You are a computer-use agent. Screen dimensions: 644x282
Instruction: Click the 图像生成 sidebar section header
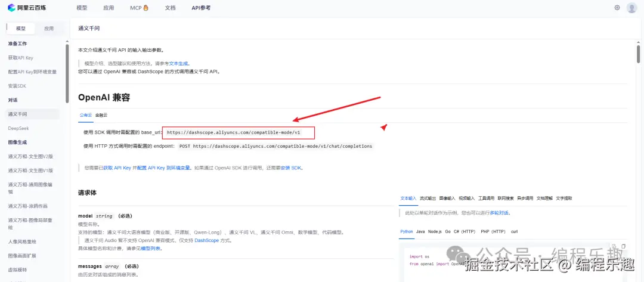(x=18, y=142)
